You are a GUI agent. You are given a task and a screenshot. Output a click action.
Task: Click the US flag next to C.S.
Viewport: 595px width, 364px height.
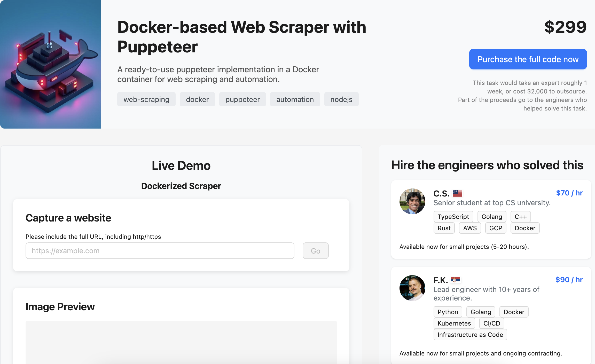pyautogui.click(x=457, y=193)
